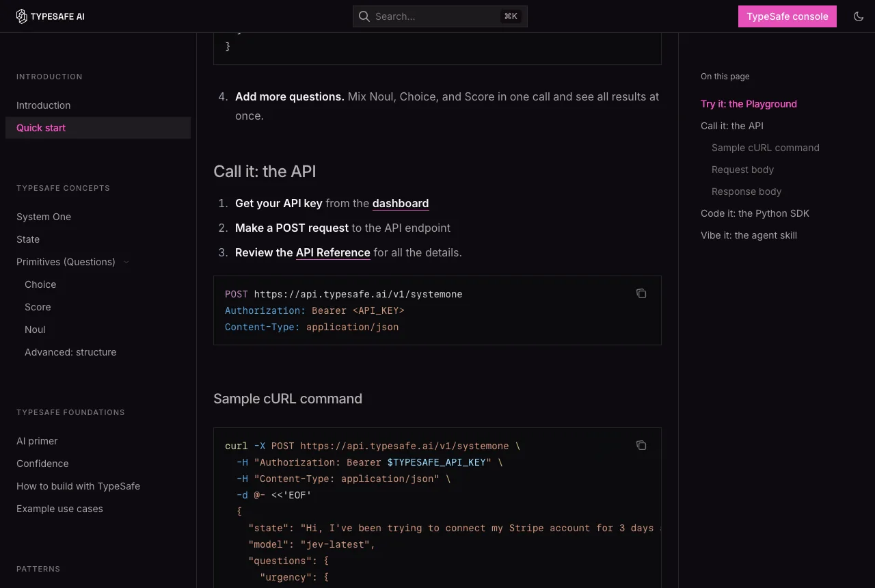Jump to Try it: the Playground section

pos(749,104)
